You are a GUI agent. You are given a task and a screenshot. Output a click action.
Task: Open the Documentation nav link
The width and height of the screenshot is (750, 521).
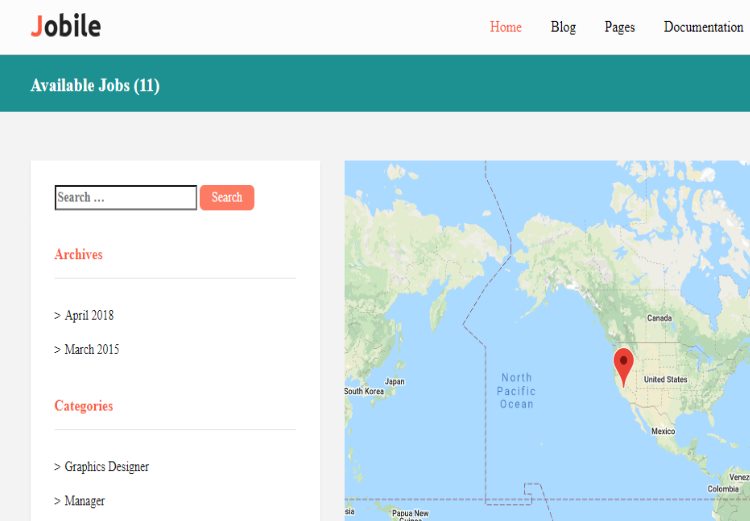[x=703, y=27]
